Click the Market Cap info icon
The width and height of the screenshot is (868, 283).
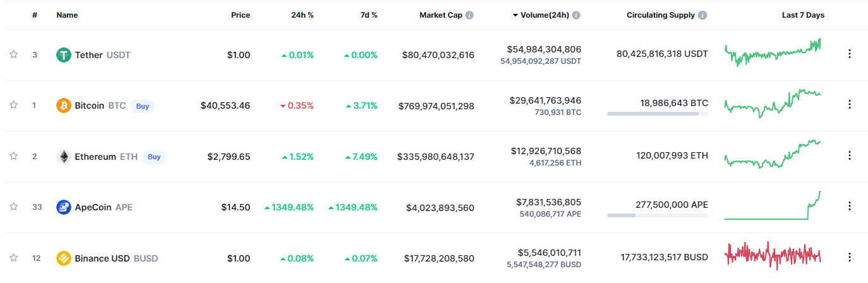click(469, 15)
